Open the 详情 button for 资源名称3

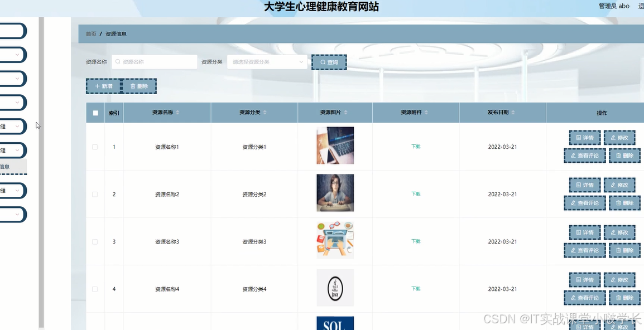click(585, 232)
